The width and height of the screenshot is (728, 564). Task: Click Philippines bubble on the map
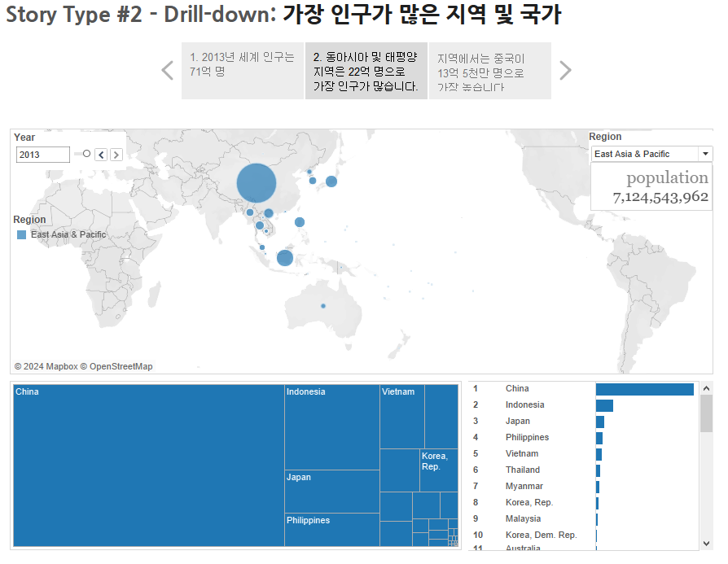coord(300,222)
